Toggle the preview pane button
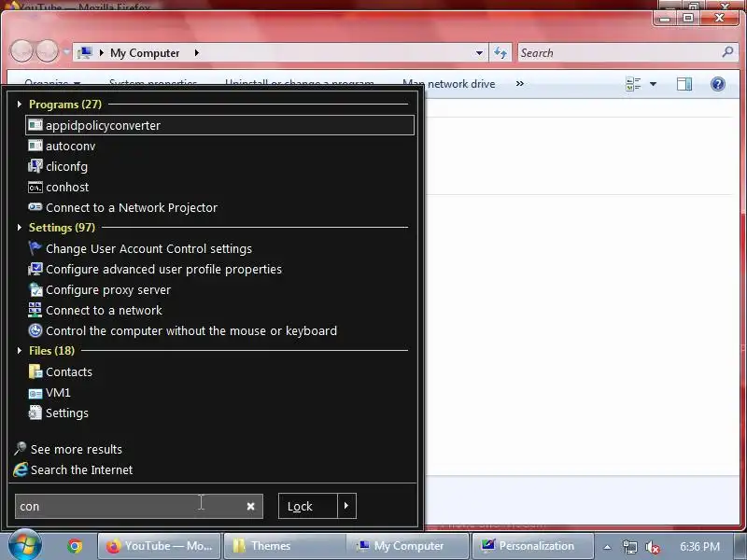Screen dimensions: 747x560 684,84
